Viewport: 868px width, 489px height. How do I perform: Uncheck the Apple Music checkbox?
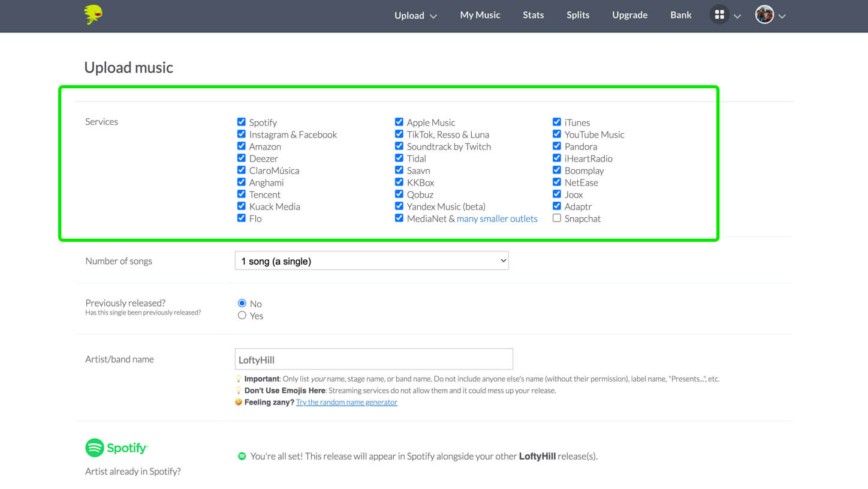(x=399, y=122)
